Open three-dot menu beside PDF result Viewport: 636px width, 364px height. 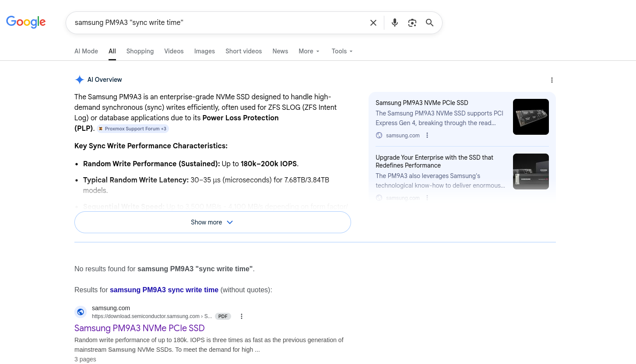tap(241, 316)
